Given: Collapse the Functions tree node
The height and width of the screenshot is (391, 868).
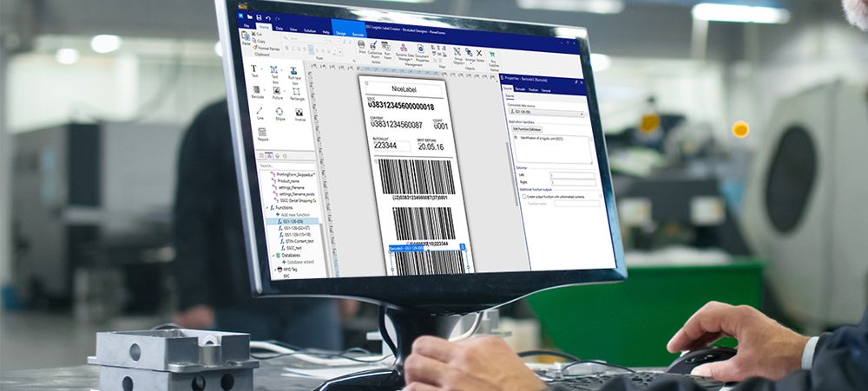Looking at the screenshot, I should 267,207.
